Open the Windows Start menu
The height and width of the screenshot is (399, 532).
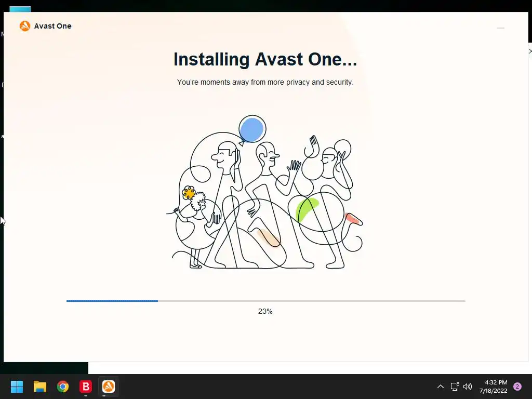coord(17,387)
